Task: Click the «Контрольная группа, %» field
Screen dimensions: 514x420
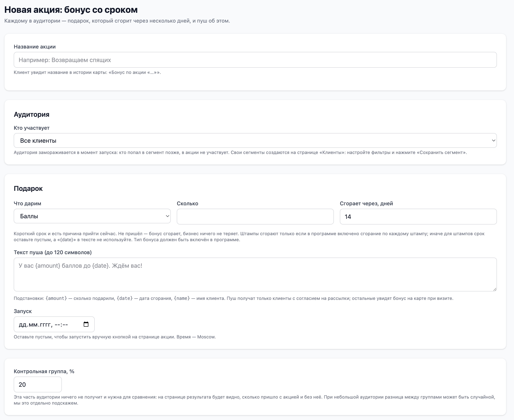Action: (x=38, y=384)
